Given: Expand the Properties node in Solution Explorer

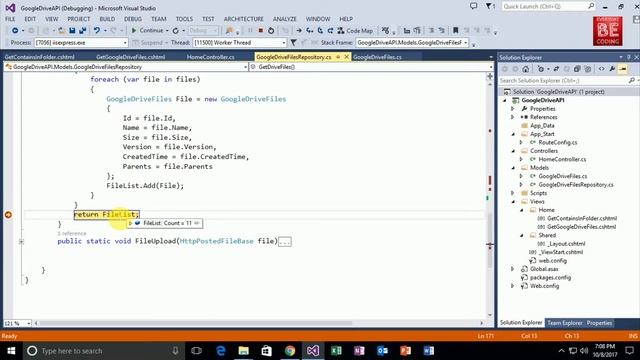Looking at the screenshot, I should pos(513,109).
